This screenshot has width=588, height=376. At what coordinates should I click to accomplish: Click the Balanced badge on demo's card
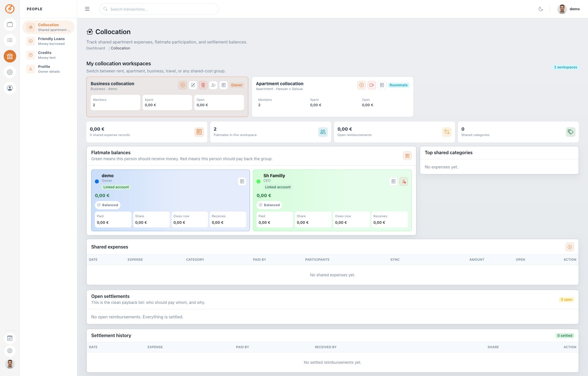point(108,205)
